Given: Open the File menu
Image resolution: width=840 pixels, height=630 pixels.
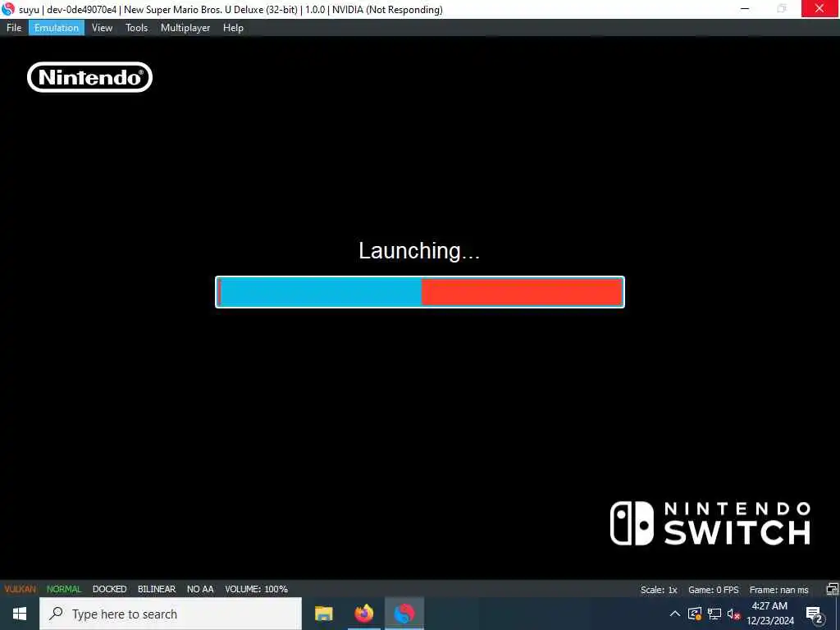Looking at the screenshot, I should click(x=14, y=28).
